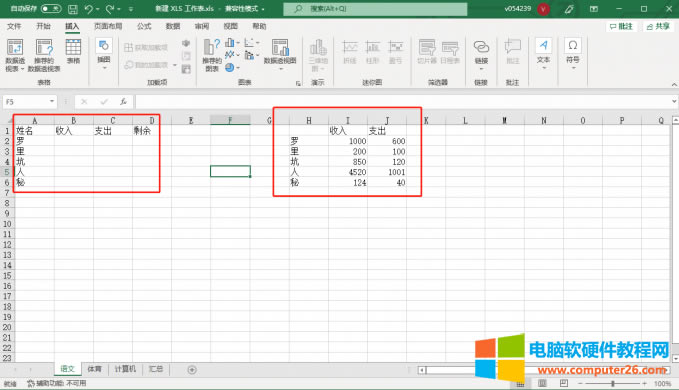Open the Name Box dropdown arrow
Image resolution: width=679 pixels, height=390 pixels.
(52, 101)
